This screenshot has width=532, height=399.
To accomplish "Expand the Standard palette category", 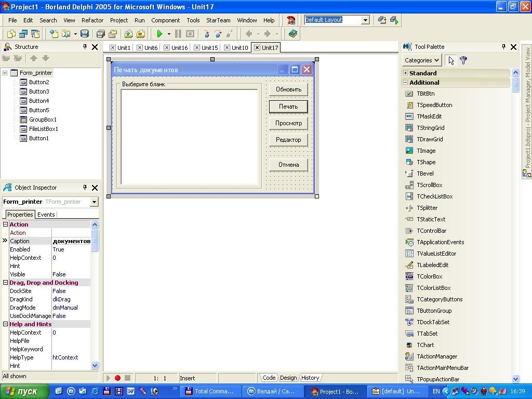I will click(x=405, y=73).
